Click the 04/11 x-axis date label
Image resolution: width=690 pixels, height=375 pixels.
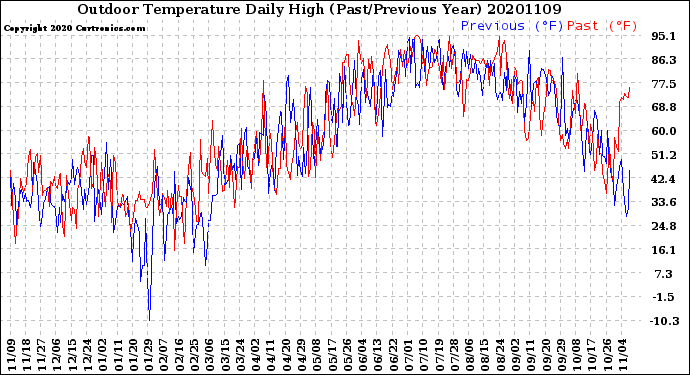(270, 355)
